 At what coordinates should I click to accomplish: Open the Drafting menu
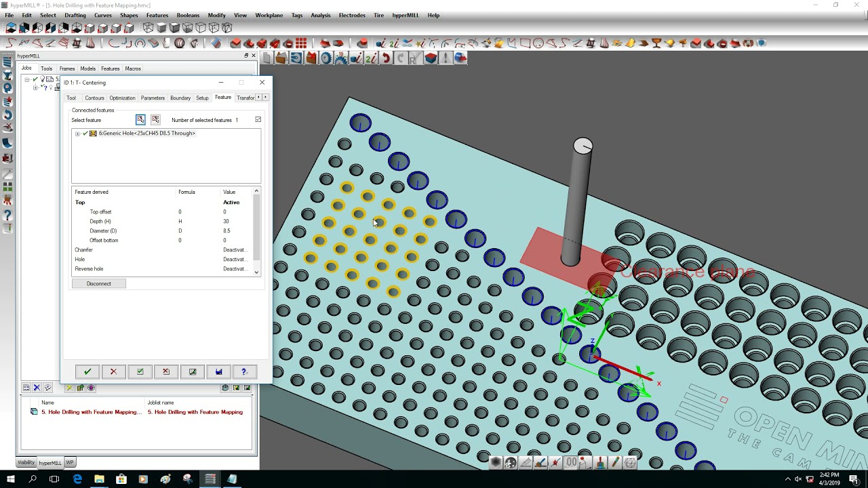click(x=75, y=15)
